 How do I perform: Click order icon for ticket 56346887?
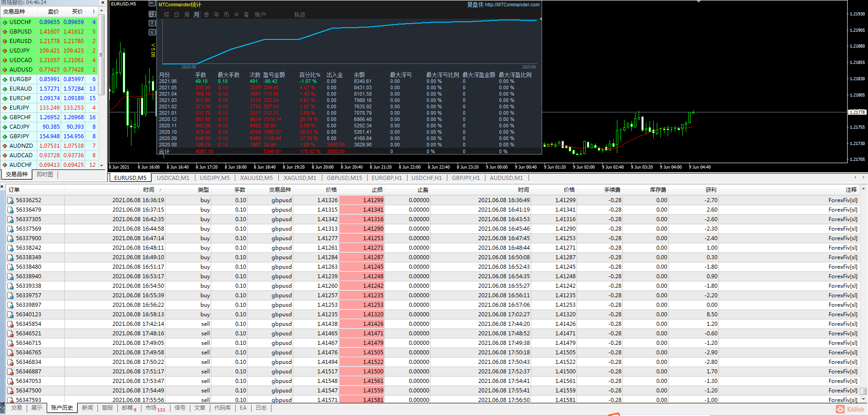click(x=10, y=372)
